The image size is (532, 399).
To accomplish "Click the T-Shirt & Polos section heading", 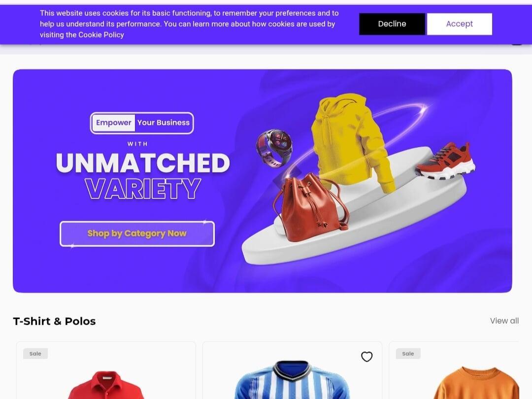I will (54, 321).
